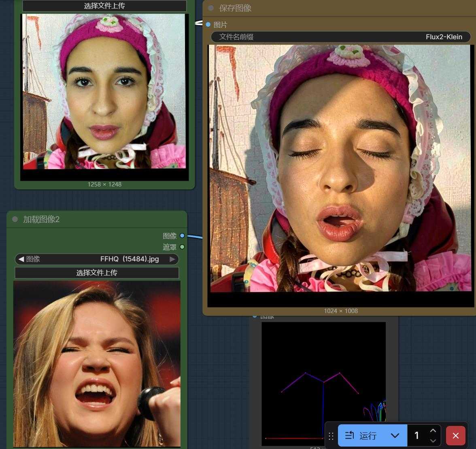Click the red X cancel button

coord(455,436)
